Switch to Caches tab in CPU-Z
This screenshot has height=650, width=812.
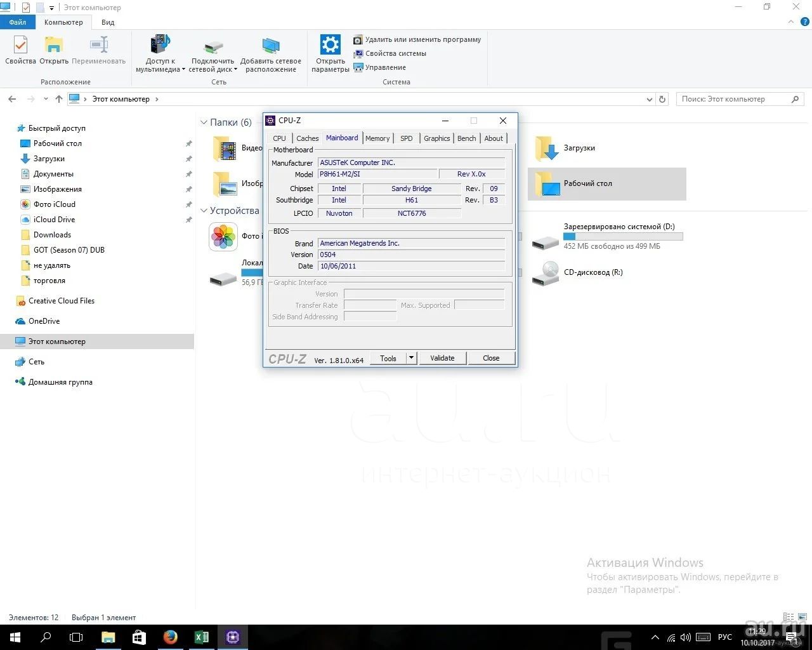[x=308, y=138]
